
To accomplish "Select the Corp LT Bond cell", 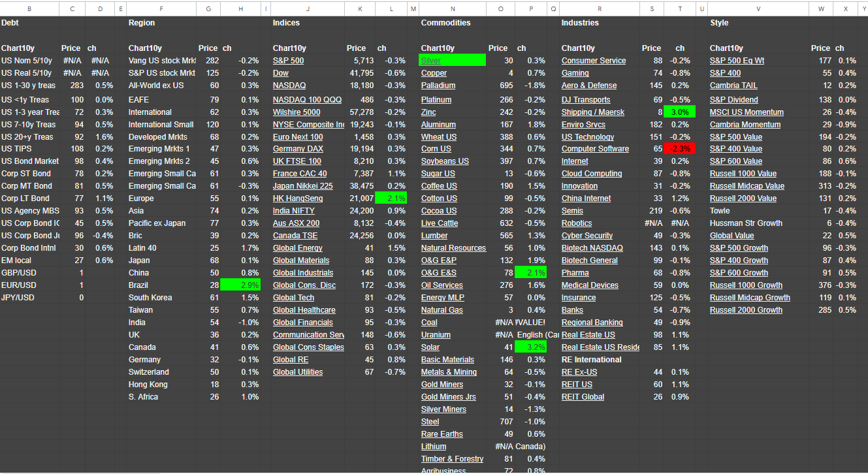I will coord(29,198).
